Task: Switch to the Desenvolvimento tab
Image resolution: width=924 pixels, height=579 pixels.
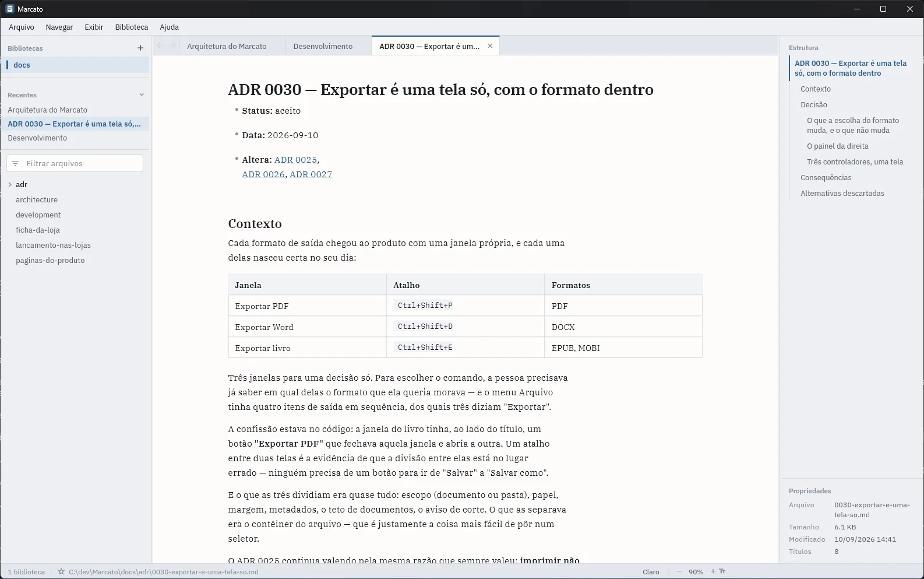Action: [323, 46]
